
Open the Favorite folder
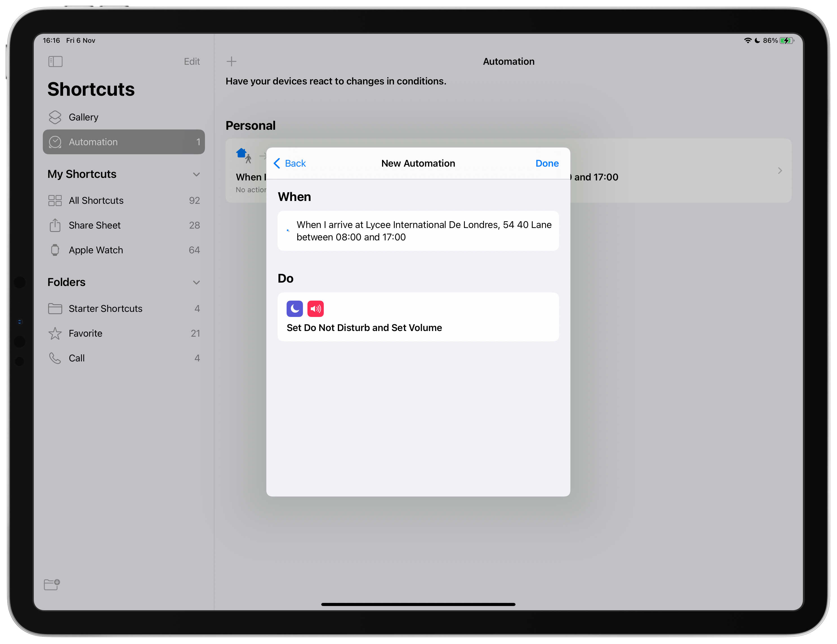point(86,333)
